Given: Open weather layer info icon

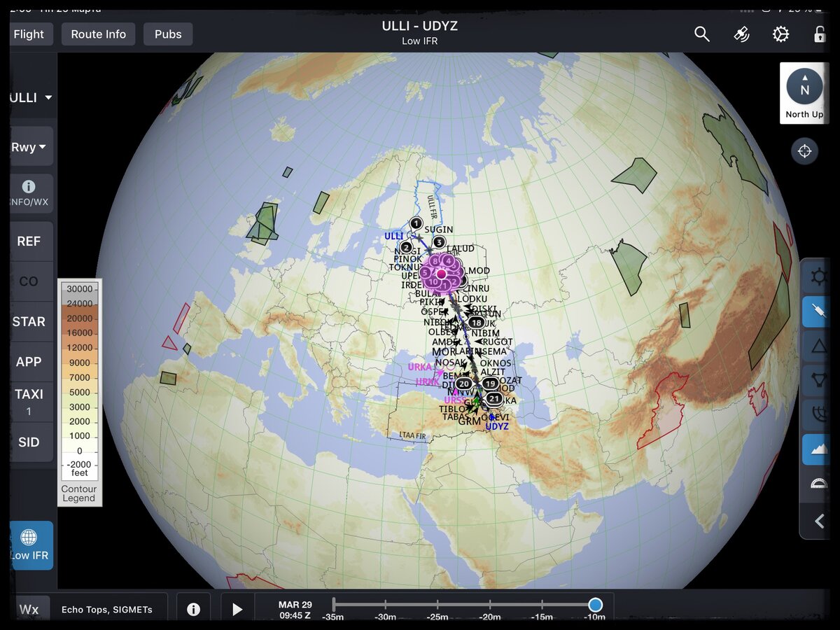Looking at the screenshot, I should pyautogui.click(x=193, y=609).
